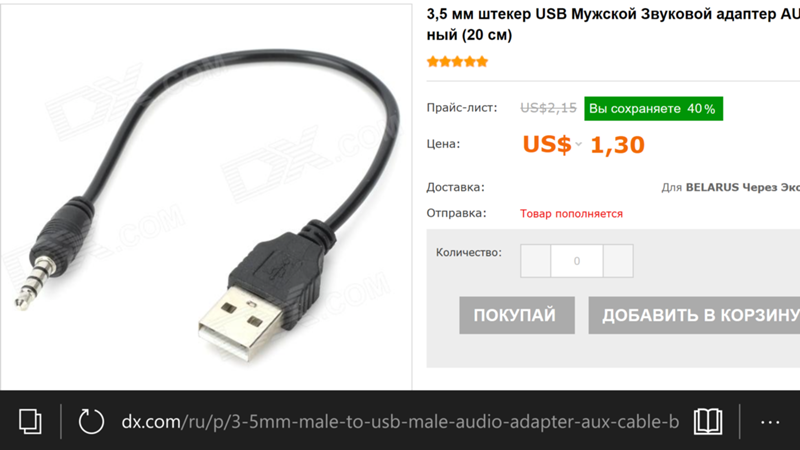Open reading view book icon
The width and height of the screenshot is (800, 450).
click(708, 421)
